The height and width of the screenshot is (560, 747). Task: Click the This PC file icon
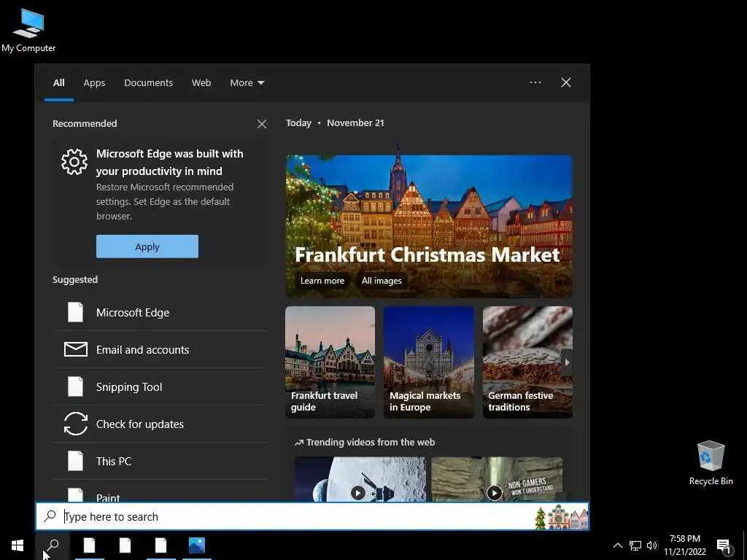point(75,461)
